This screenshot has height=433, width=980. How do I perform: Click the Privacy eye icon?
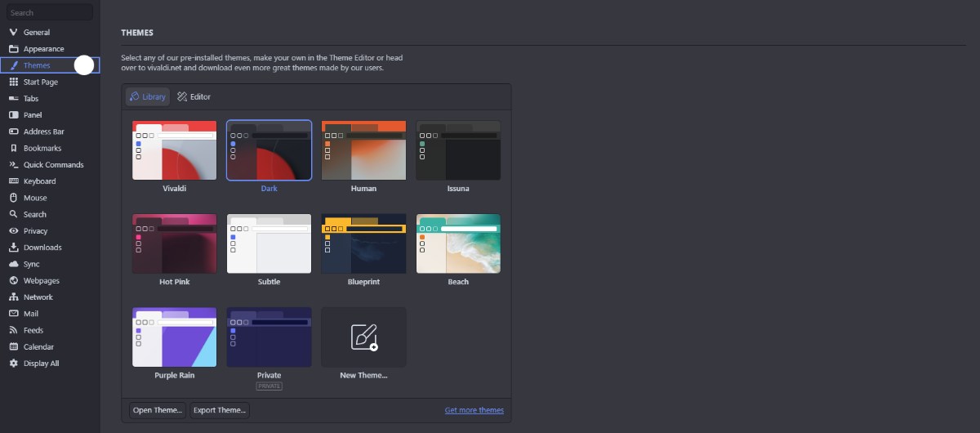coord(13,230)
